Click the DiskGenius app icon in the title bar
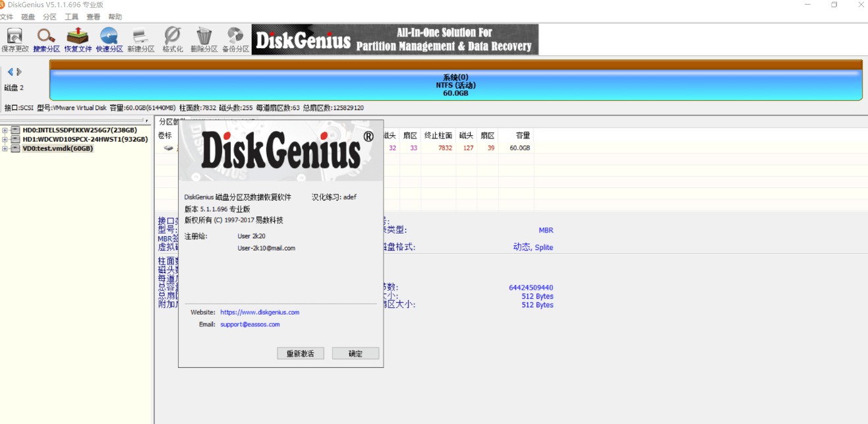The width and height of the screenshot is (868, 424). pos(3,5)
